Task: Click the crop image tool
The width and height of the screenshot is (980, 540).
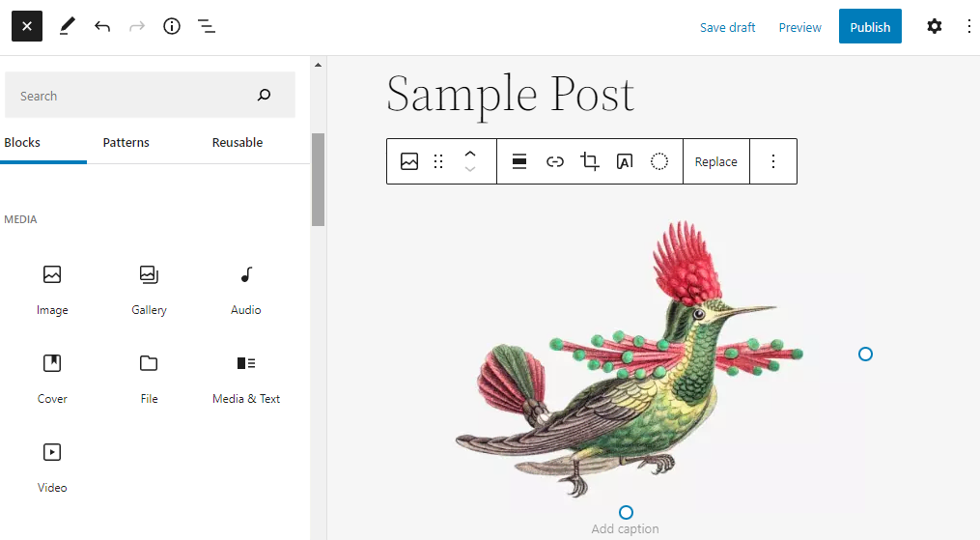Action: (590, 161)
